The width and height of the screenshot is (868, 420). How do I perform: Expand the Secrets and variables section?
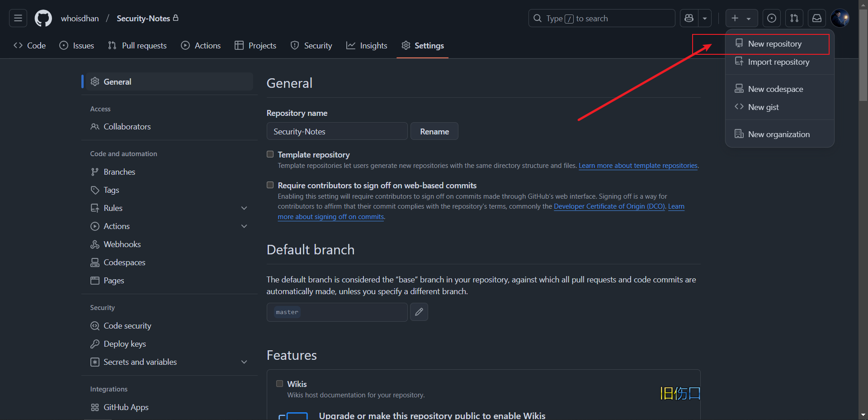pos(244,362)
